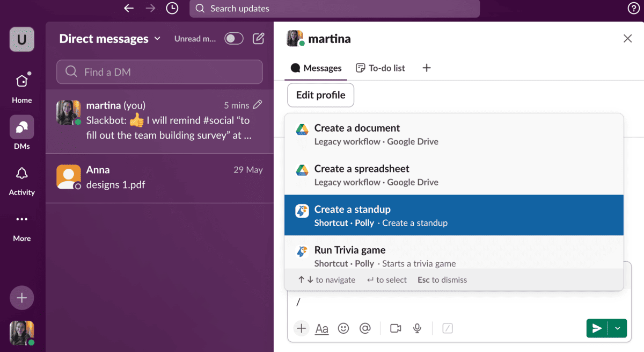Open attachments plus in composer

click(x=302, y=328)
